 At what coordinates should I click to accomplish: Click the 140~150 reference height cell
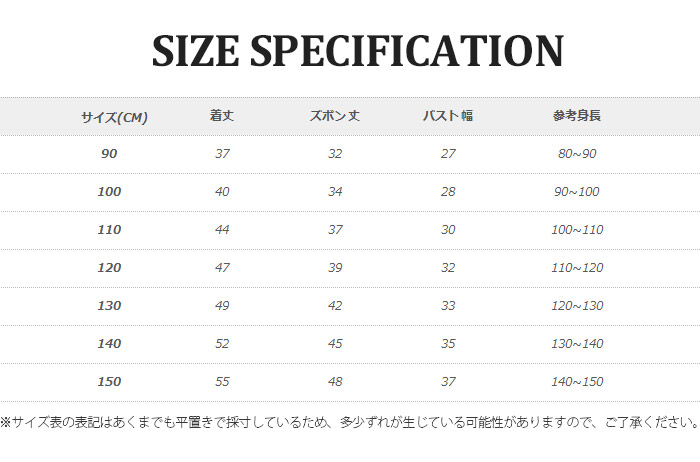click(577, 382)
